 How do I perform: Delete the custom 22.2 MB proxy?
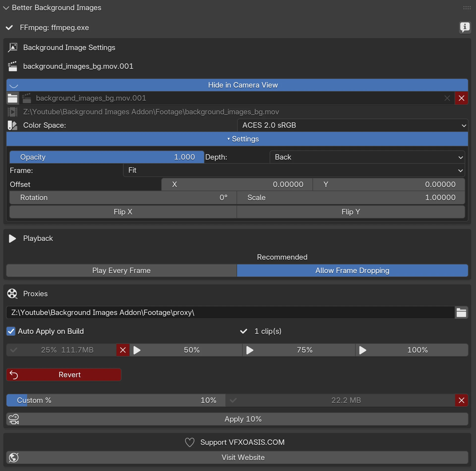point(461,400)
